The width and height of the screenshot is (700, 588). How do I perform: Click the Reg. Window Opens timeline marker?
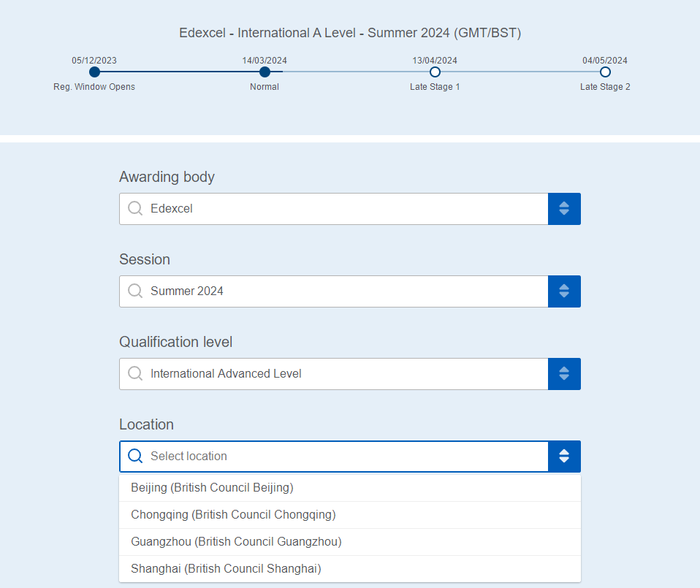[94, 72]
